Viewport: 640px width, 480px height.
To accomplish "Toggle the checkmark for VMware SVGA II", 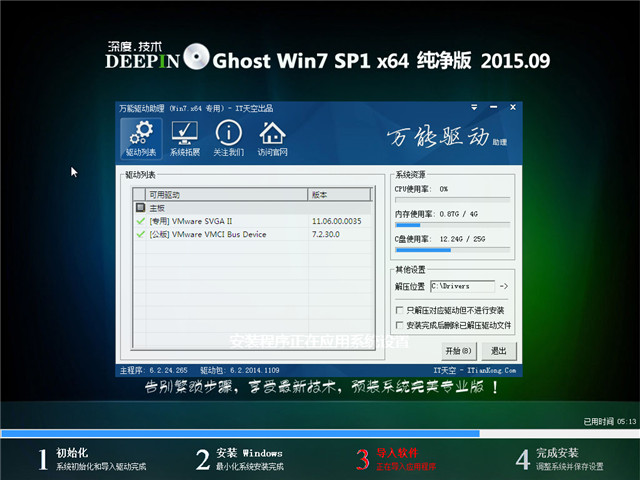I will (x=140, y=221).
